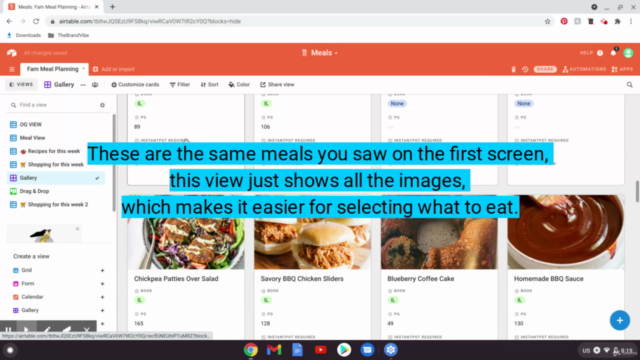The height and width of the screenshot is (360, 640).
Task: Create a new Form view
Action: point(58,284)
